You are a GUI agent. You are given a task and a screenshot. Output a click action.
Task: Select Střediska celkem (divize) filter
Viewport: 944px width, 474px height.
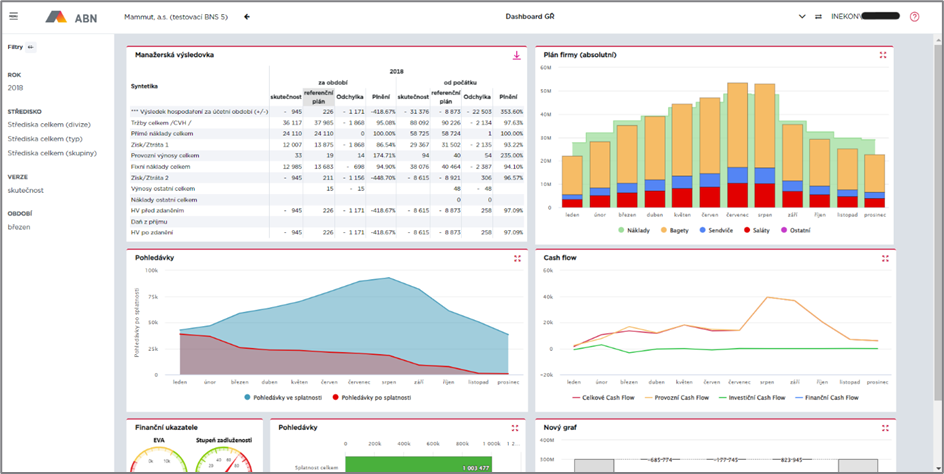(x=49, y=125)
